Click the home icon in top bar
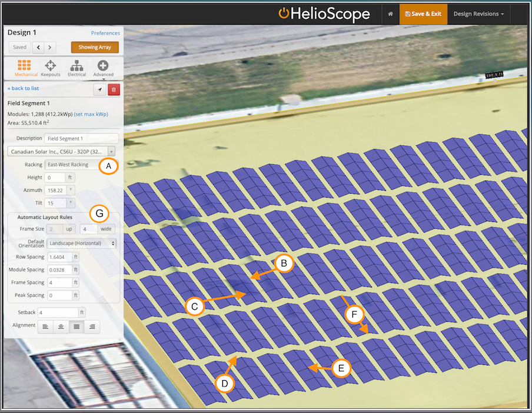The width and height of the screenshot is (532, 413). [391, 14]
